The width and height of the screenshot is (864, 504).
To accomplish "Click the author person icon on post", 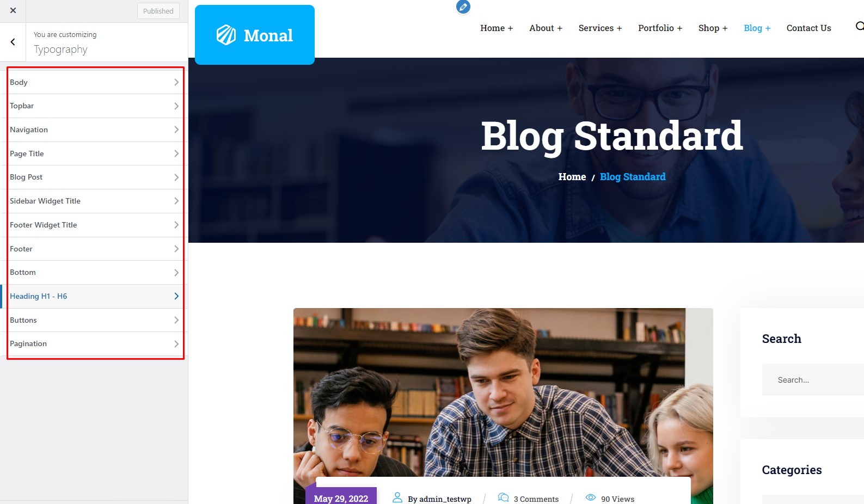I will point(397,497).
